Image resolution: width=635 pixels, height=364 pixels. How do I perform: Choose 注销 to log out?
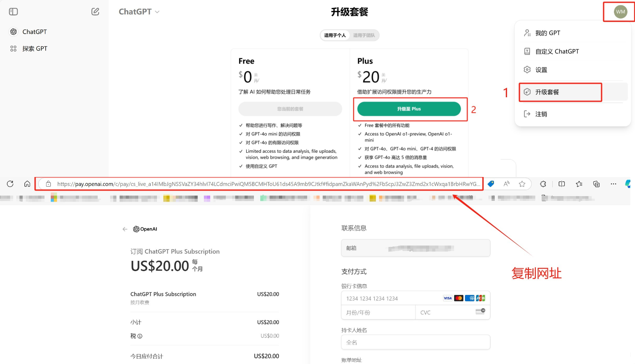click(573, 114)
